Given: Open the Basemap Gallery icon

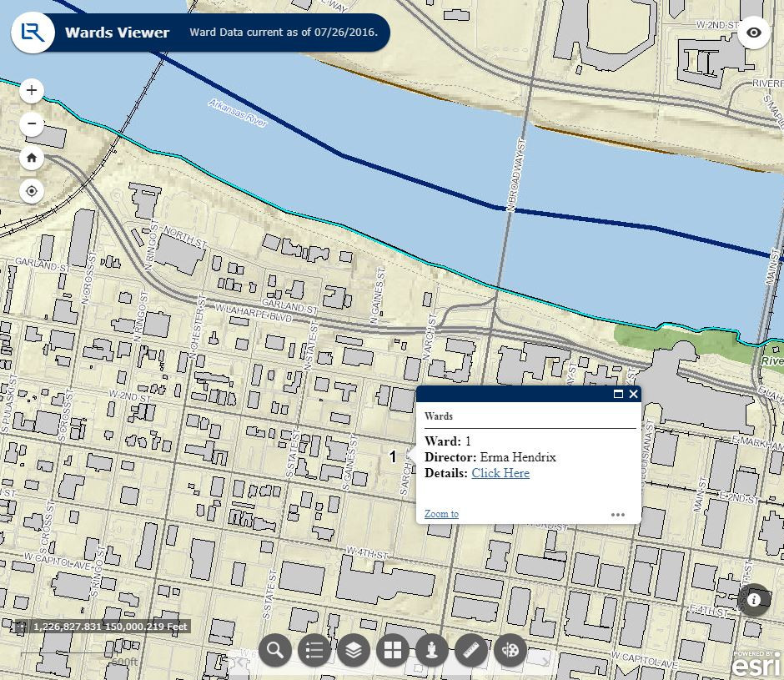Looking at the screenshot, I should tap(392, 650).
